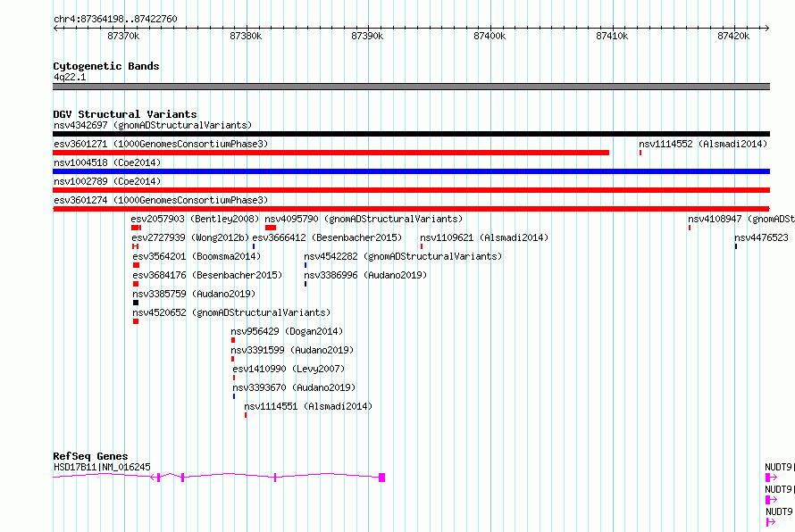Viewport: 795px width, 532px height.
Task: Select the black nsv3385759 variant block
Action: [x=136, y=303]
